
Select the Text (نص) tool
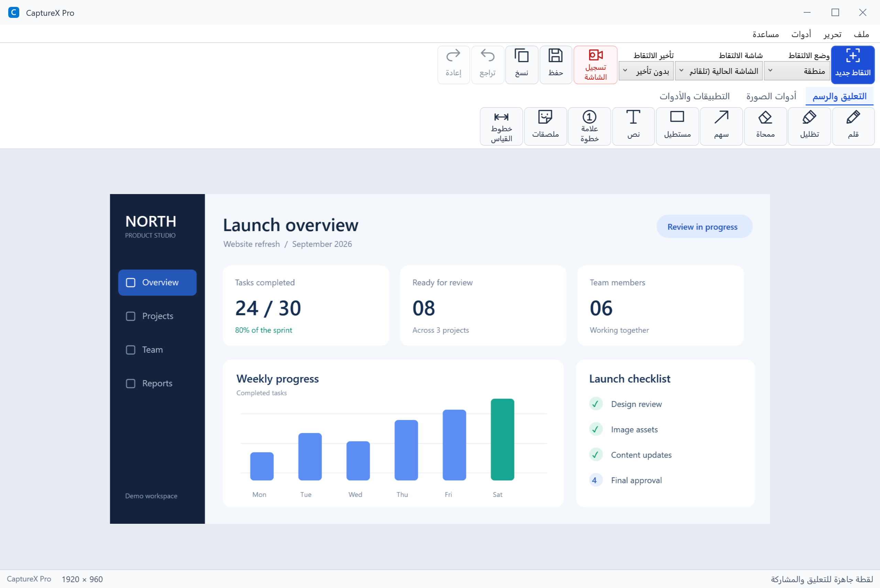tap(633, 126)
